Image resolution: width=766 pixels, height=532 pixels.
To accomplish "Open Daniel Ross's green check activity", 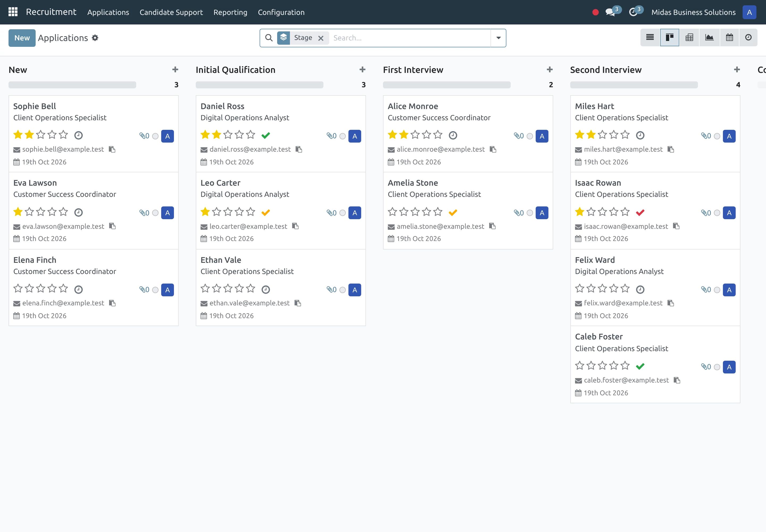I will click(x=266, y=135).
